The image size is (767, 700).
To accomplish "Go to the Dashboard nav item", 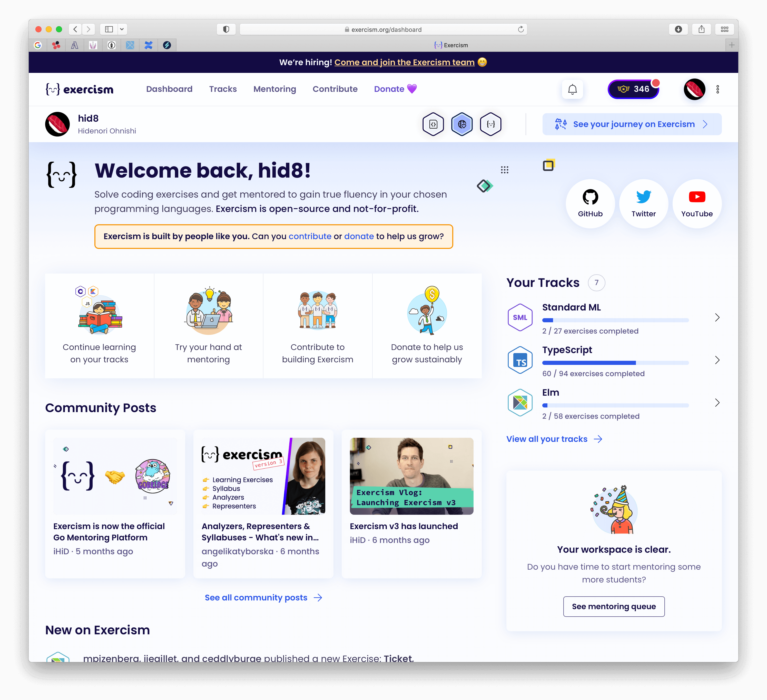I will pos(169,89).
